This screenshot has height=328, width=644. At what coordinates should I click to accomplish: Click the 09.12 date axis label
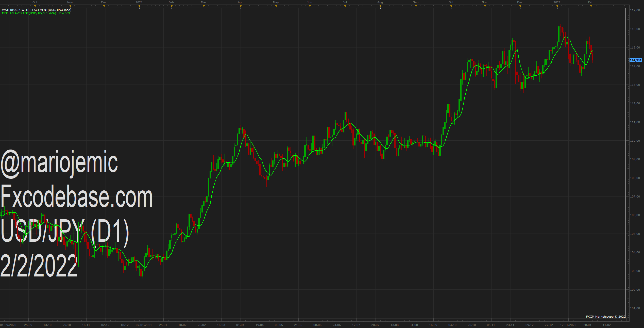point(530,325)
